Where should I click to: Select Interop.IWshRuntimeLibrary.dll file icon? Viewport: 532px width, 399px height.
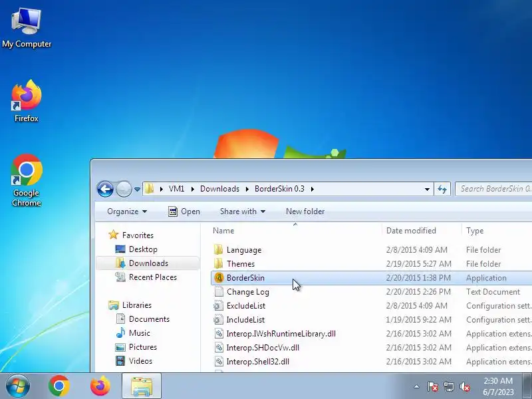(x=219, y=334)
